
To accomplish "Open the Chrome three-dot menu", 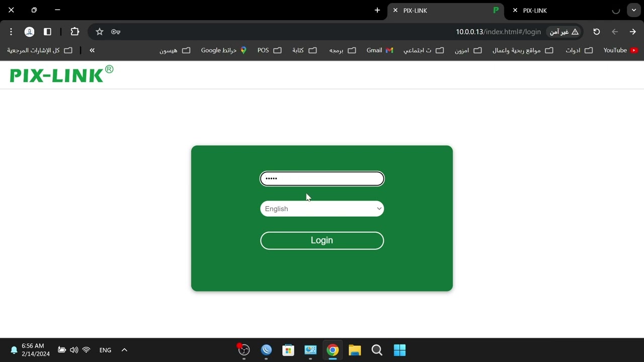I will click(11, 32).
